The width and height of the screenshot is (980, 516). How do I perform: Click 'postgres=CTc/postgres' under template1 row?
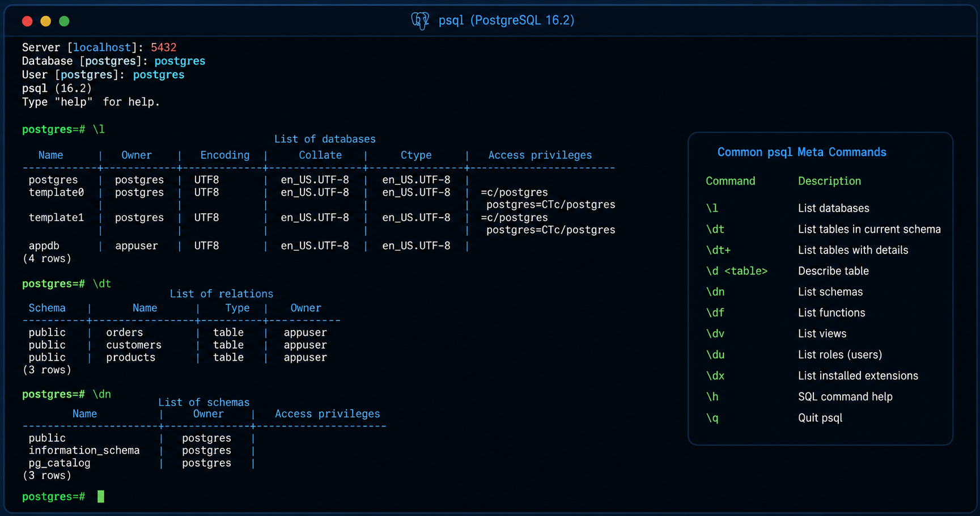pyautogui.click(x=551, y=230)
